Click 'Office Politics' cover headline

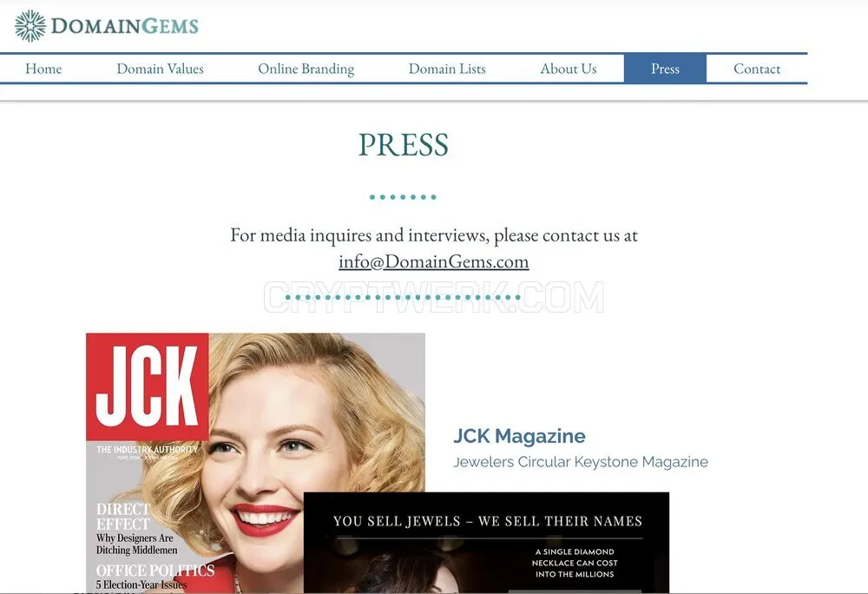click(x=155, y=571)
